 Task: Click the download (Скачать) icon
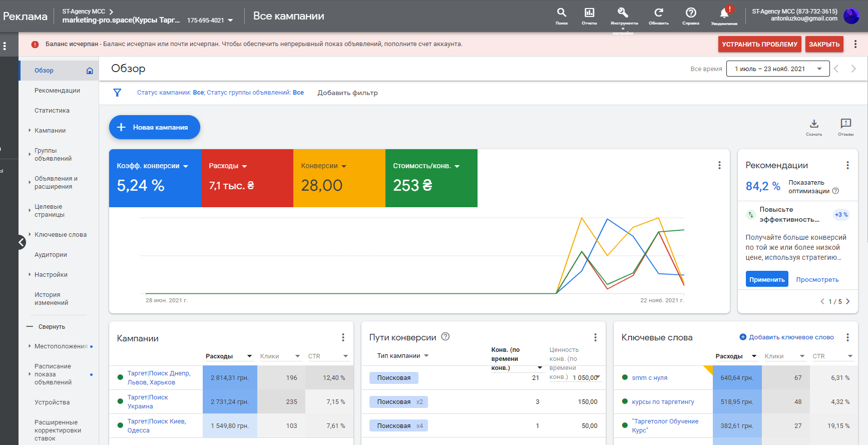tap(814, 124)
